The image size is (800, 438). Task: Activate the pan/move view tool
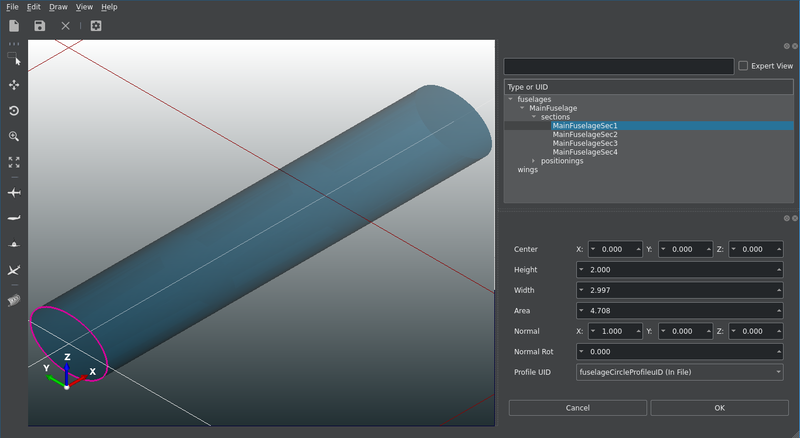(14, 85)
